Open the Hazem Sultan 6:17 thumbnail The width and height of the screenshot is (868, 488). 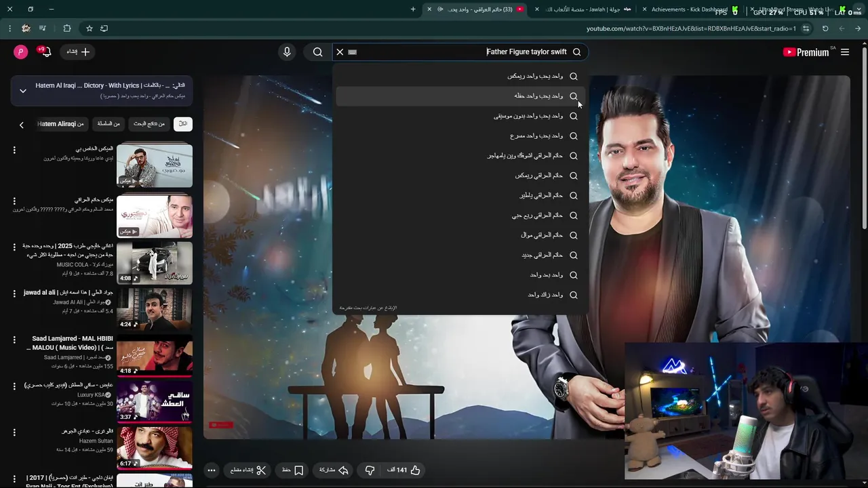coord(155,447)
